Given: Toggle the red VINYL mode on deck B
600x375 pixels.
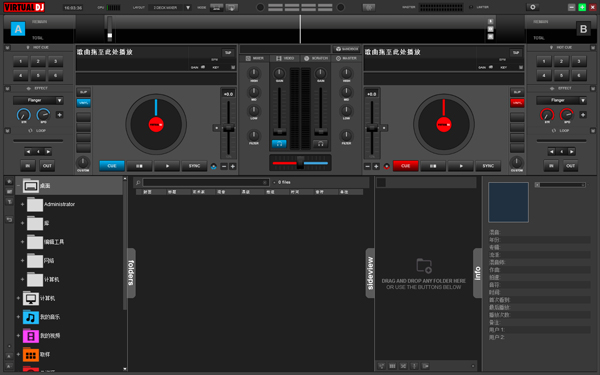Looking at the screenshot, I should tap(517, 103).
